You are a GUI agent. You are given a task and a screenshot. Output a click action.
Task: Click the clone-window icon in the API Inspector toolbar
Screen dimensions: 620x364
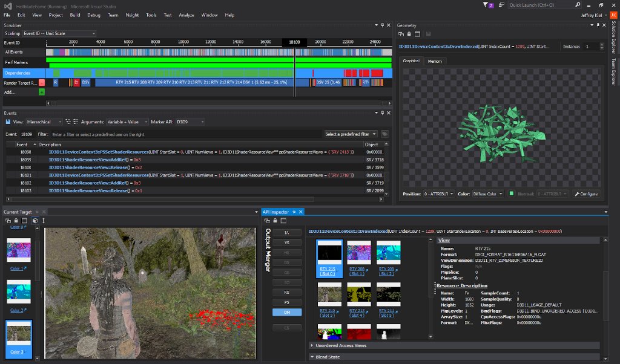tap(267, 221)
